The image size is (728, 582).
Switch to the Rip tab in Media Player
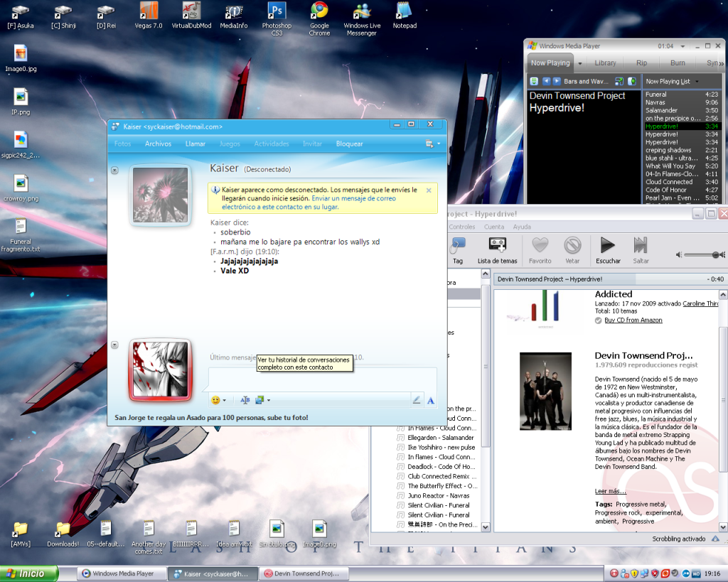coord(642,63)
